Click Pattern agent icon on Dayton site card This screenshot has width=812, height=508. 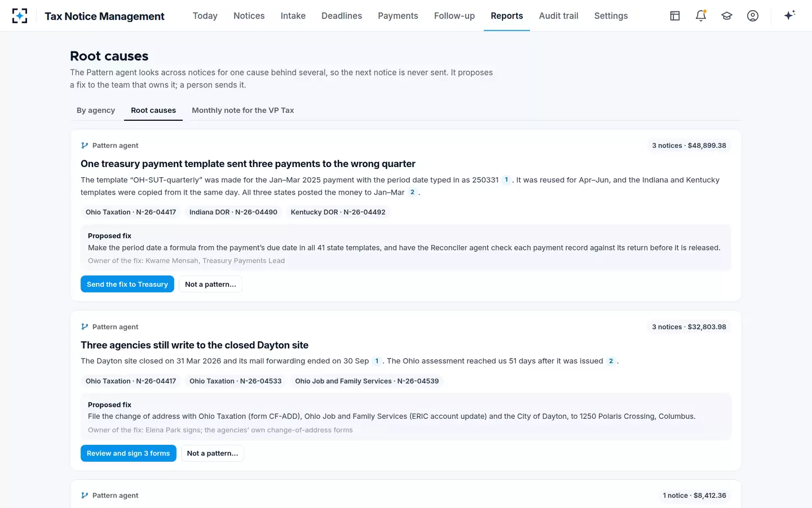point(85,327)
